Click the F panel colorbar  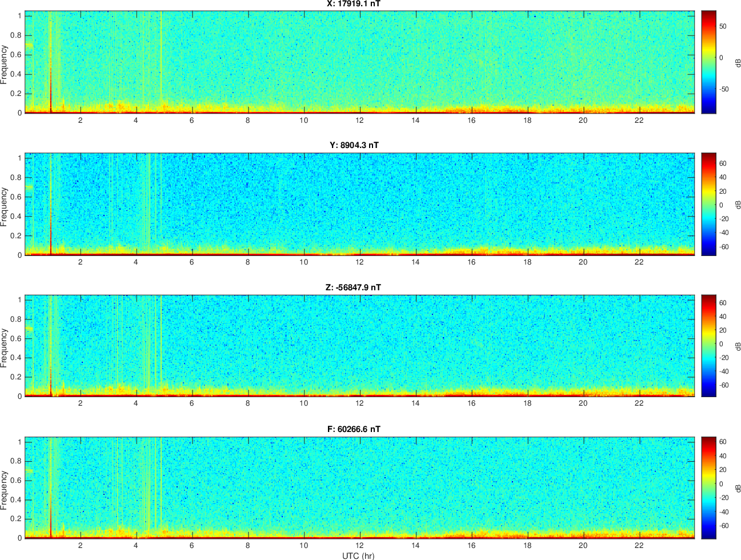[x=708, y=487]
